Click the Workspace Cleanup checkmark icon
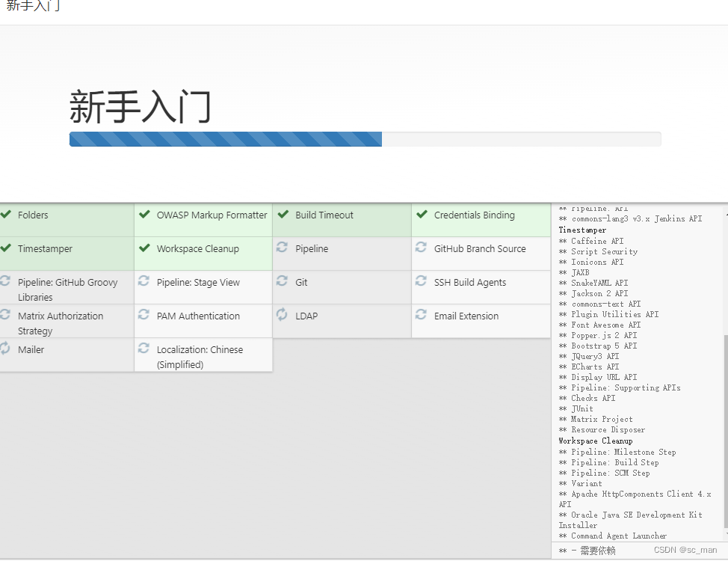Image resolution: width=728 pixels, height=561 pixels. (144, 248)
